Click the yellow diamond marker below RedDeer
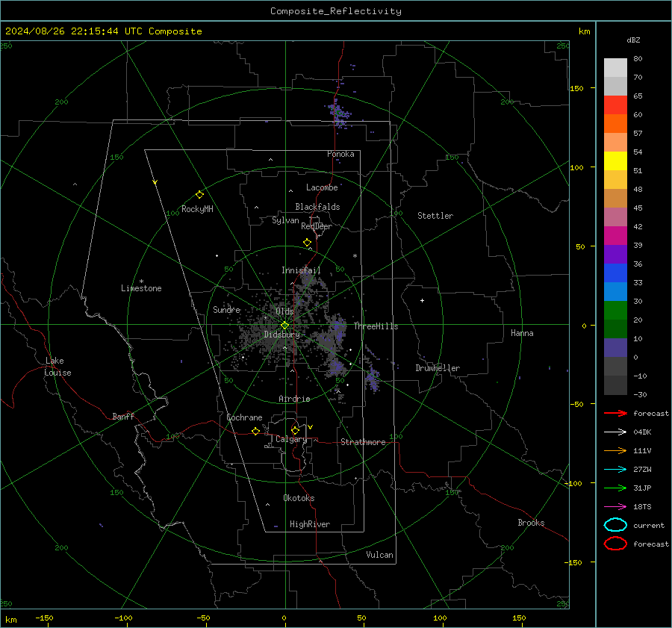The width and height of the screenshot is (672, 628). pos(307,243)
